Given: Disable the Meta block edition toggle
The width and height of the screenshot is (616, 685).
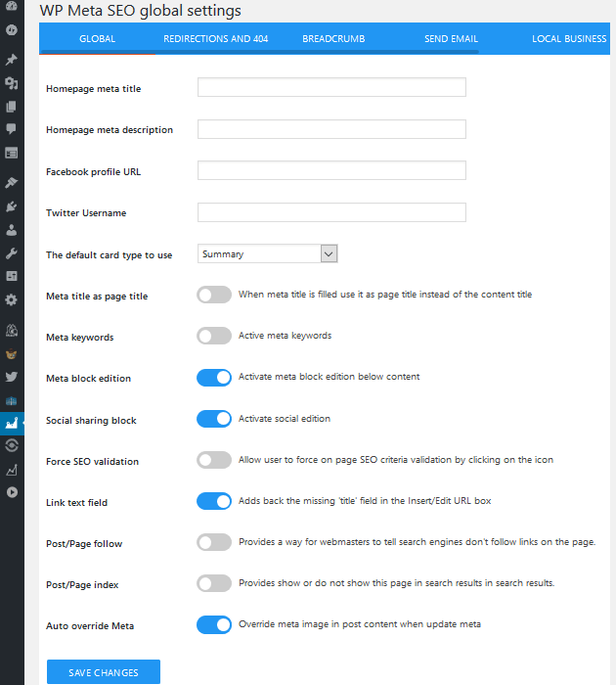Looking at the screenshot, I should pyautogui.click(x=214, y=378).
